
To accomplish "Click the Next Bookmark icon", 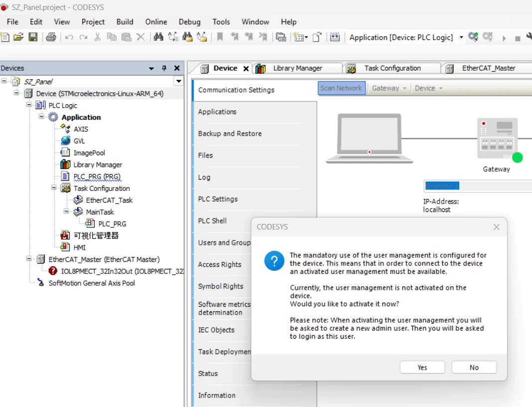I will click(249, 37).
